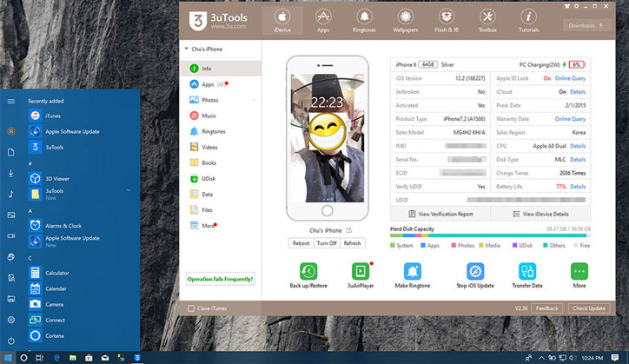629x364 pixels.
Task: Click the iPhone lock screen thumbnail
Action: point(328,138)
